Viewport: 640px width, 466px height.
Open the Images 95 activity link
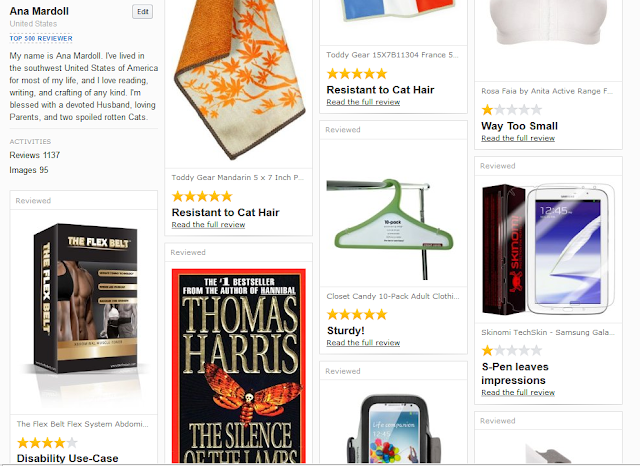(29, 170)
